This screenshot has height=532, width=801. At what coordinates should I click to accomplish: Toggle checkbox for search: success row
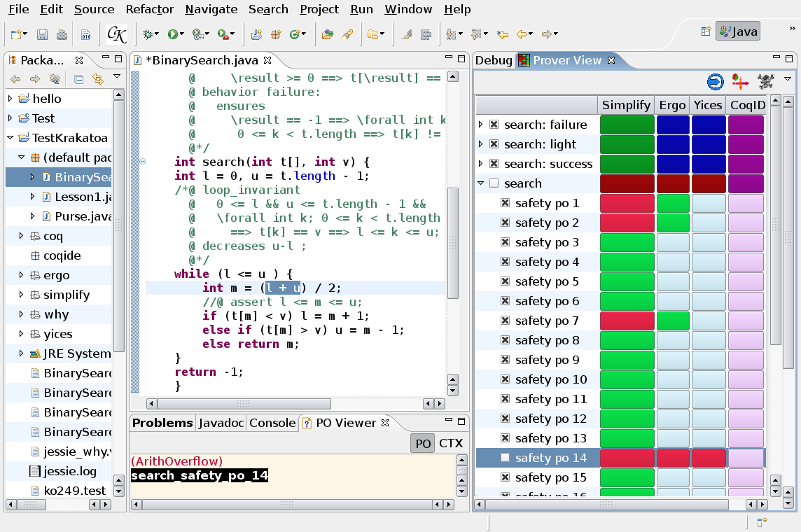pos(494,164)
